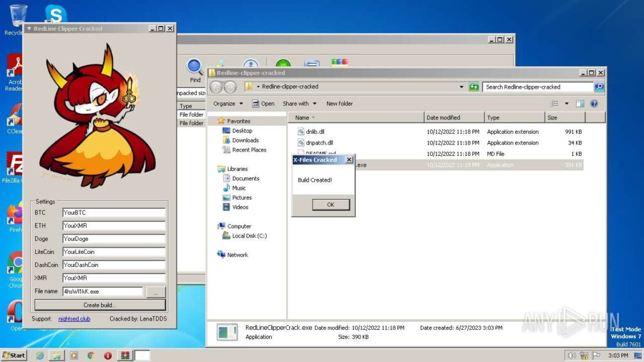Click the Find icon in background window
Image resolution: width=644 pixels, height=362 pixels.
pos(195,70)
